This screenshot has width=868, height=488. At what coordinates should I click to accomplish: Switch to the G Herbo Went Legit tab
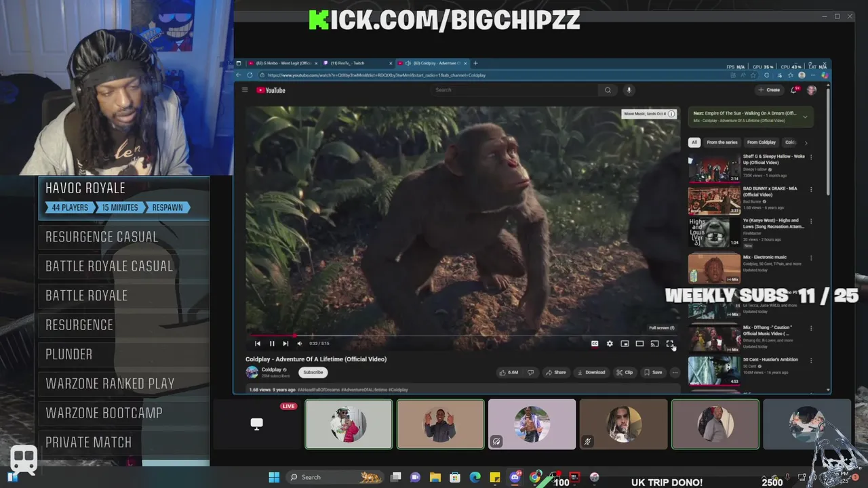(282, 63)
